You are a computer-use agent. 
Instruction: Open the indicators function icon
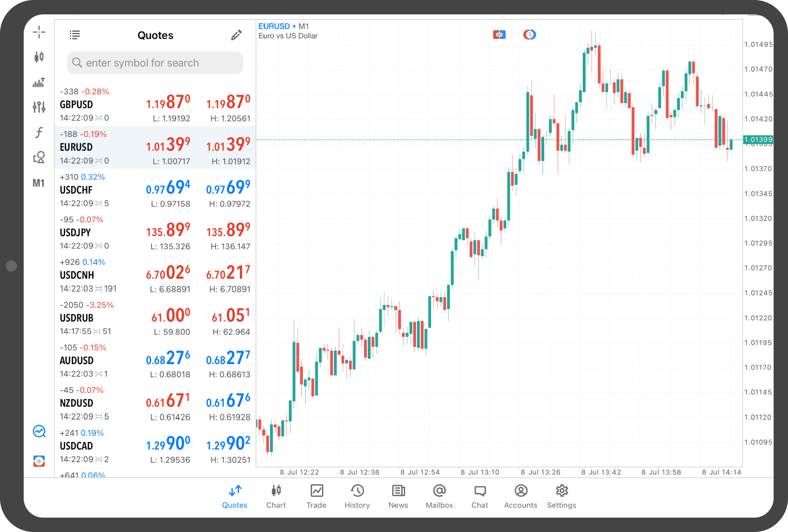[x=39, y=132]
